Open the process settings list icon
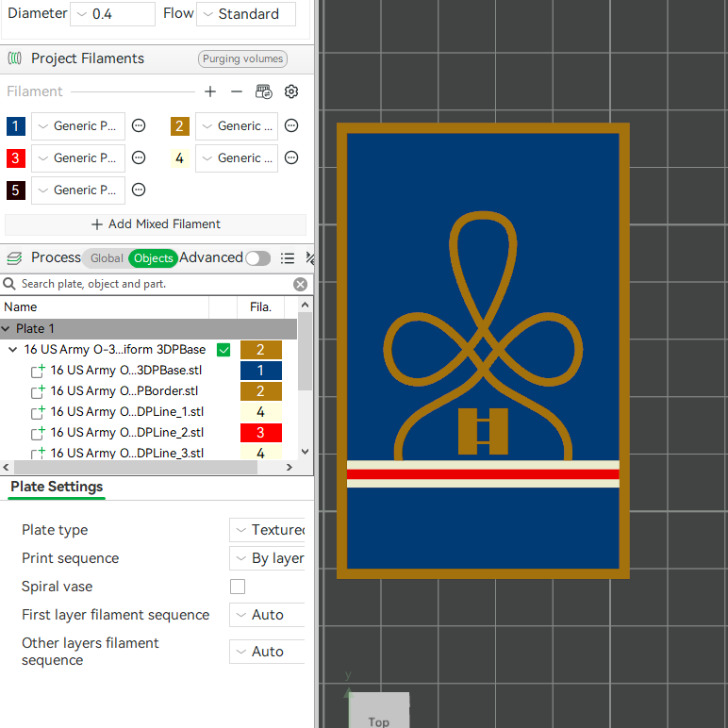 point(288,257)
